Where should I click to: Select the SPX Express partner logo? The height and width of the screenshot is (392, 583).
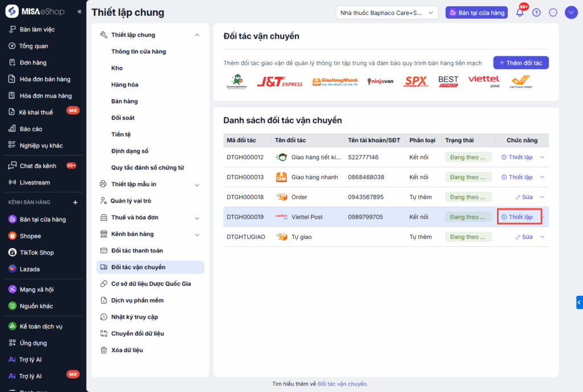click(416, 81)
